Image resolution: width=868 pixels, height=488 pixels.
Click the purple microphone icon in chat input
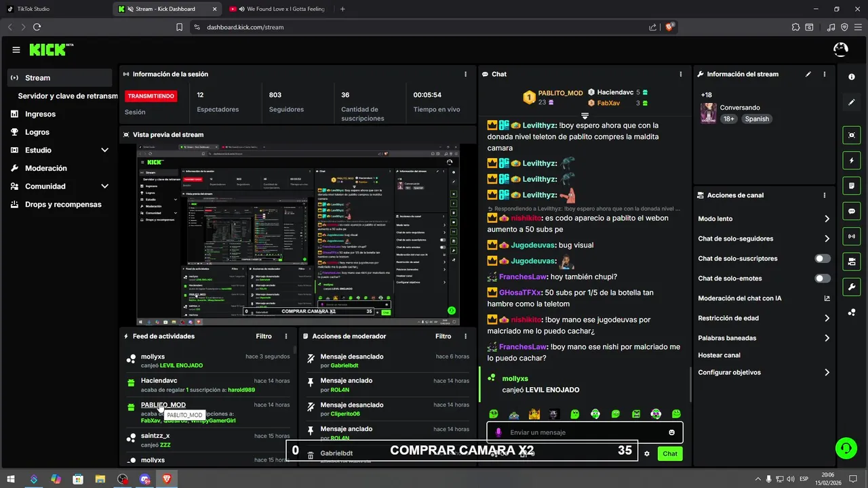click(x=498, y=432)
